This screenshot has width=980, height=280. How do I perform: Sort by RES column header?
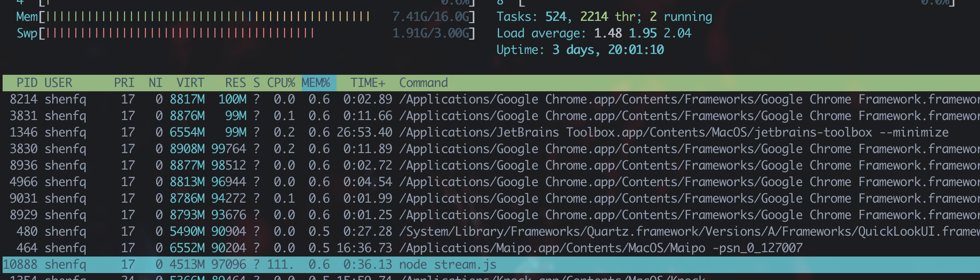pyautogui.click(x=236, y=83)
